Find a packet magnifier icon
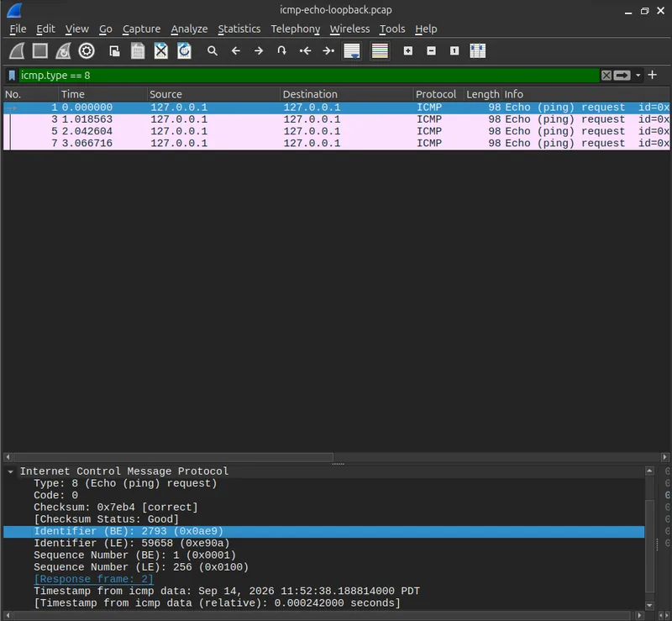Viewport: 672px width, 621px height. click(213, 51)
